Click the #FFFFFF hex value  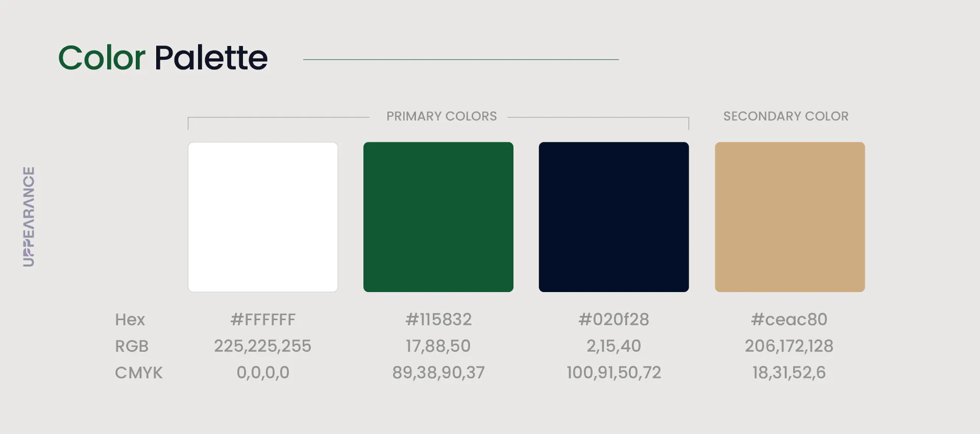pyautogui.click(x=263, y=320)
